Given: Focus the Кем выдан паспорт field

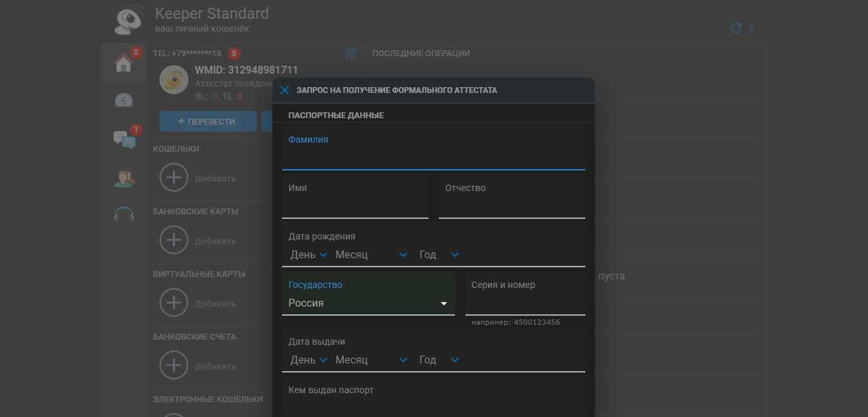Looking at the screenshot, I should pos(434,398).
